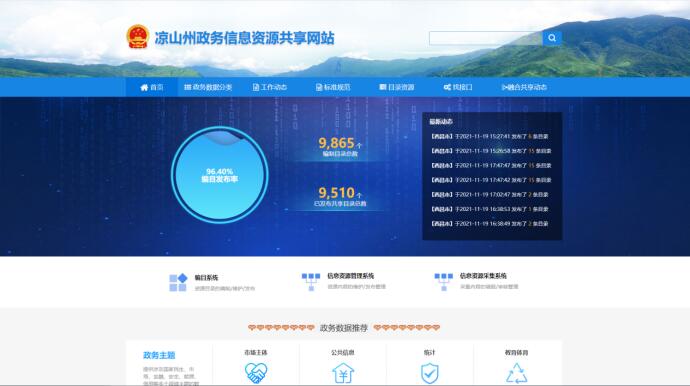Screen dimensions: 690x386
Task: Select the 市场主体 handshake heart icon
Action: coord(256,373)
